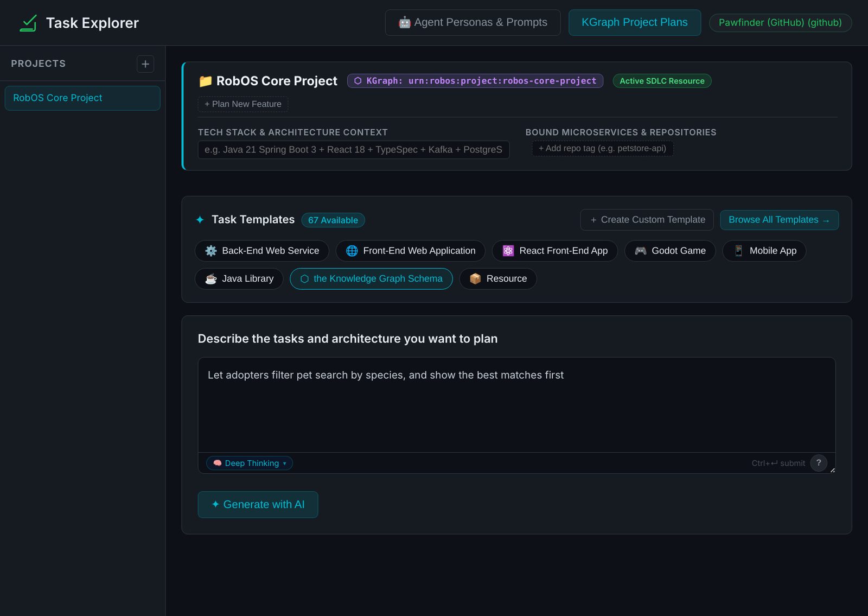Click the robot icon on Agent Personas
Image resolution: width=868 pixels, height=616 pixels.
[x=405, y=23]
